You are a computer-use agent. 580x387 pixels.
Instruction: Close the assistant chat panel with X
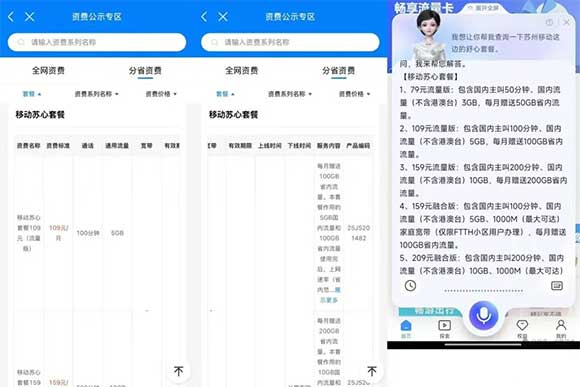click(566, 23)
